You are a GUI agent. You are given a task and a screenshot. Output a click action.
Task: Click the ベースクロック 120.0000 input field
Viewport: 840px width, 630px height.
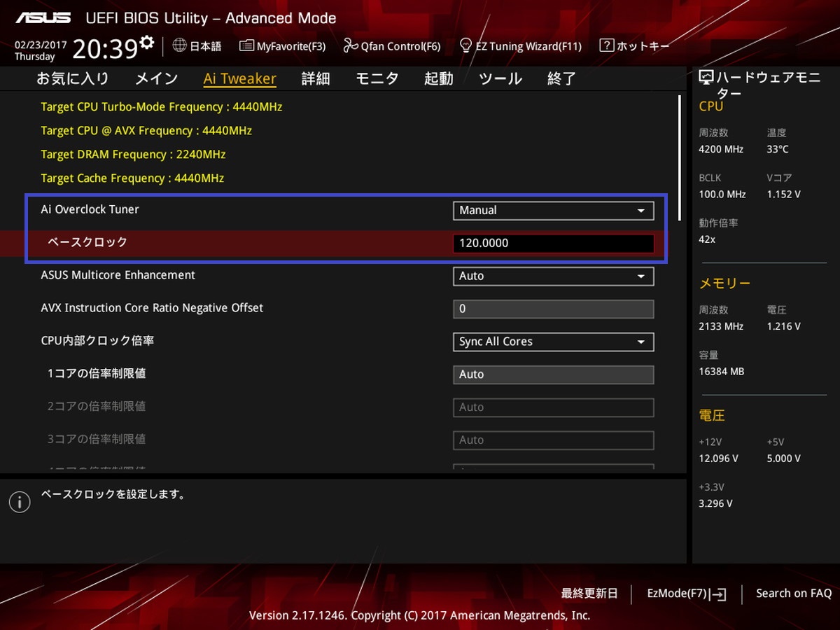click(553, 243)
